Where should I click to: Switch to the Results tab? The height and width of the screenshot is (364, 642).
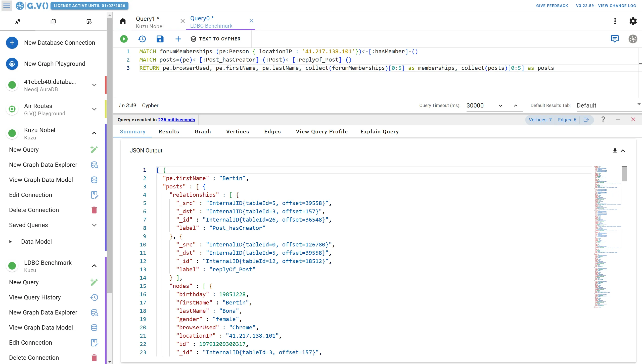pos(169,132)
